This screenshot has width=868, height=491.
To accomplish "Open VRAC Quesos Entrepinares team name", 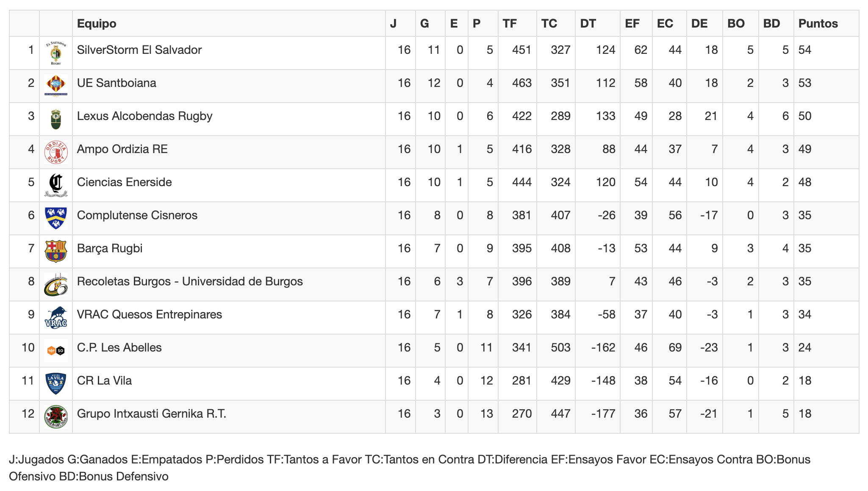I will pos(150,314).
